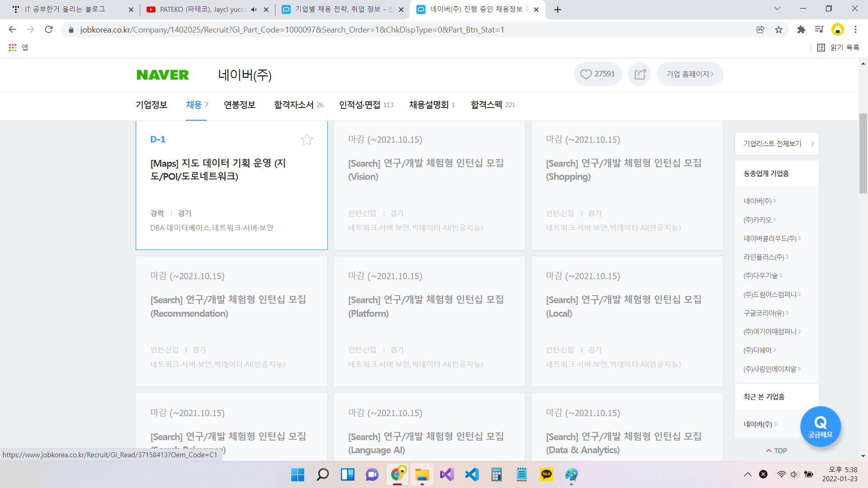Screen dimensions: 868x488
Task: Show hidden system tray icons
Action: [747, 474]
